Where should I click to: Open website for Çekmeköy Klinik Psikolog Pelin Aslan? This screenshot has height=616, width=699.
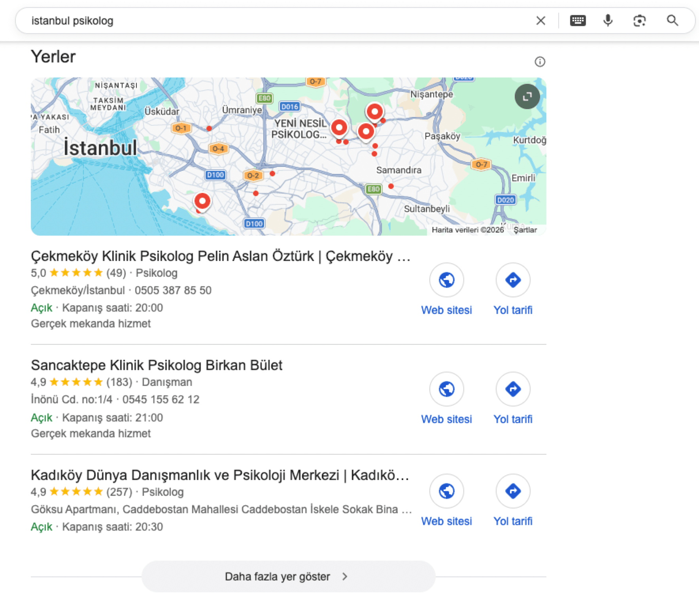coord(446,280)
